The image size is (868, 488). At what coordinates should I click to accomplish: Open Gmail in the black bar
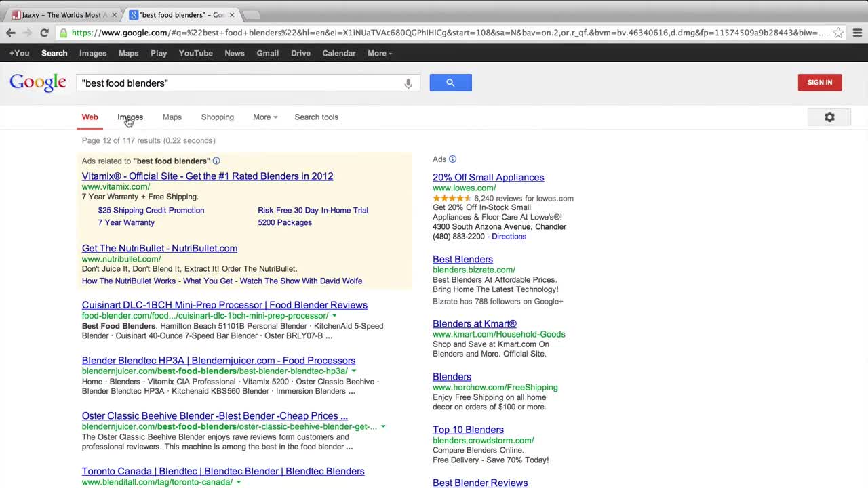(x=267, y=53)
